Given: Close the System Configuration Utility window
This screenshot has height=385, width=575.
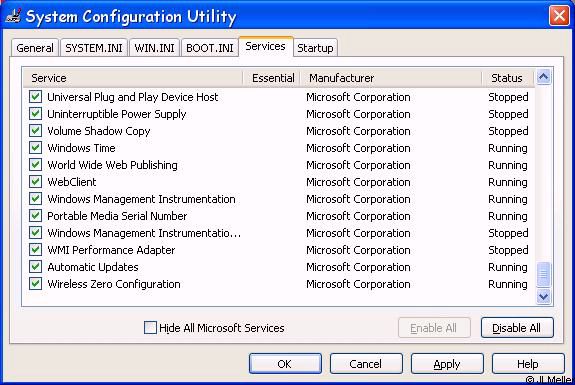Looking at the screenshot, I should (559, 16).
